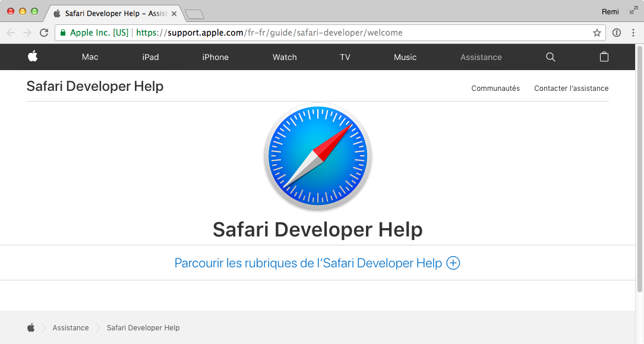Open the shopping bag icon
Viewport: 644px width, 344px height.
pyautogui.click(x=604, y=56)
